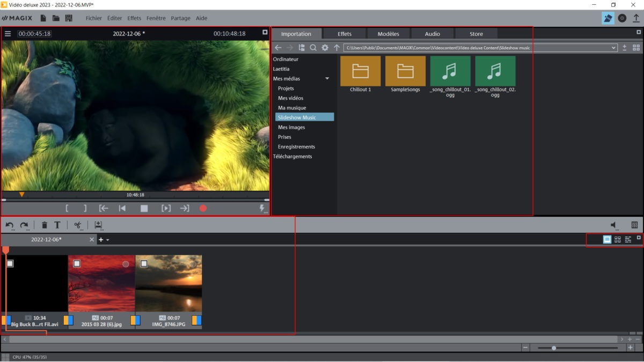
Task: Add a new movie with plus button
Action: (101, 240)
